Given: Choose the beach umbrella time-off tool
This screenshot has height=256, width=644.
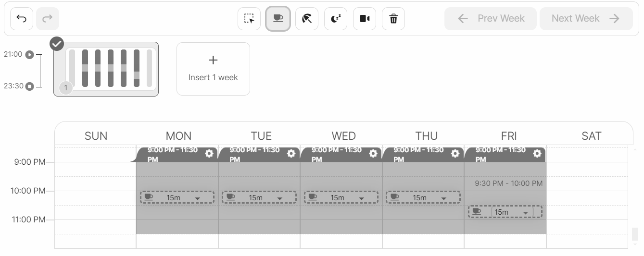Looking at the screenshot, I should pyautogui.click(x=307, y=19).
